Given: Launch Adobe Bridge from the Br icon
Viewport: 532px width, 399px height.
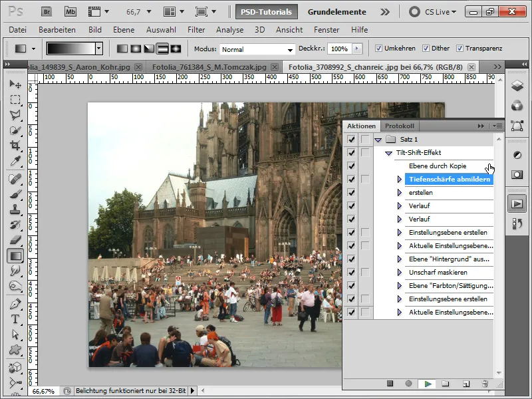Looking at the screenshot, I should (x=47, y=12).
